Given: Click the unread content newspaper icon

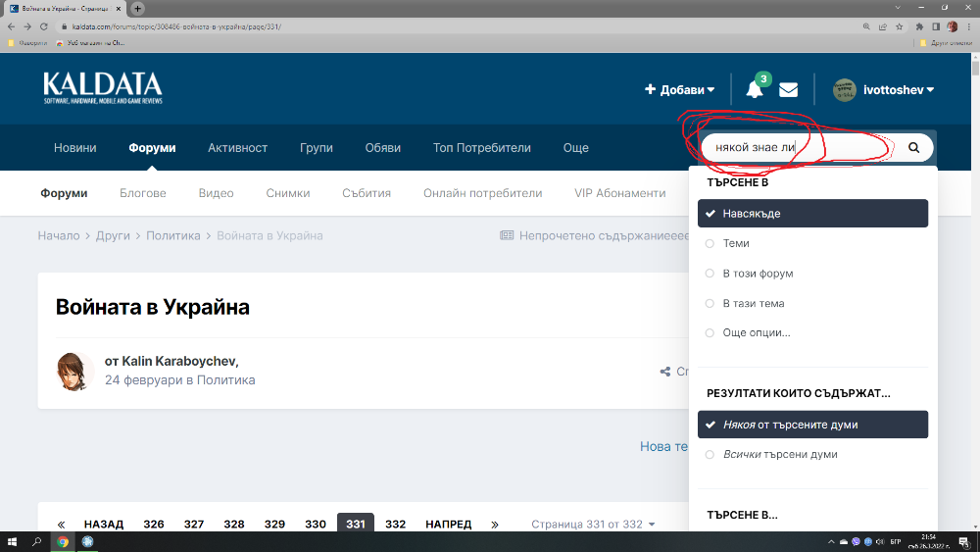Looking at the screenshot, I should (x=507, y=235).
